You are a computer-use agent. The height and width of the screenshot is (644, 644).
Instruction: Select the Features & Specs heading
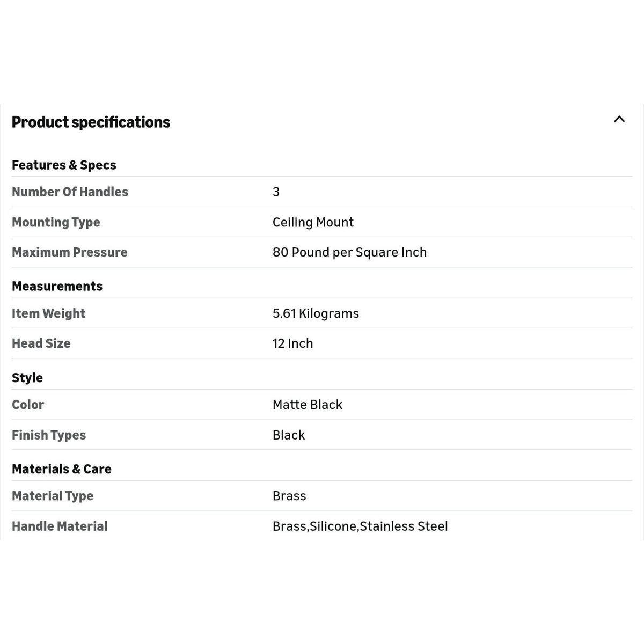tap(64, 165)
